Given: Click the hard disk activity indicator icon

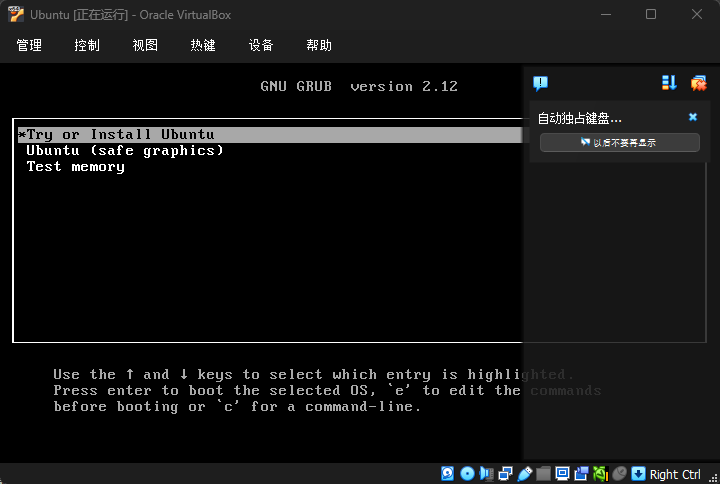Looking at the screenshot, I should click(448, 474).
